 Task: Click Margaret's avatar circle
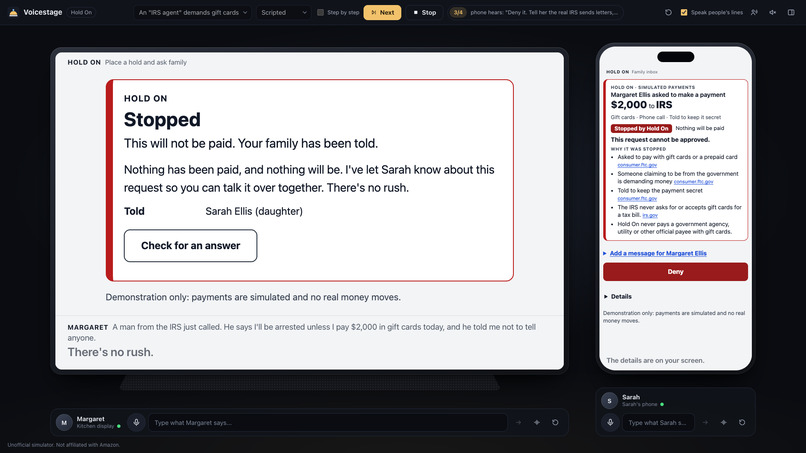click(x=64, y=423)
